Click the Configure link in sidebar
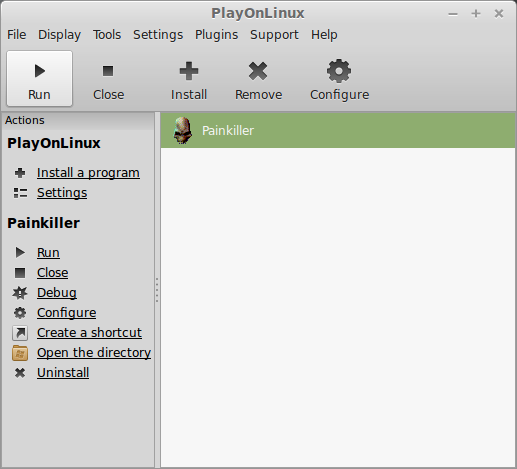Screen dimensions: 517x469 pos(67,313)
